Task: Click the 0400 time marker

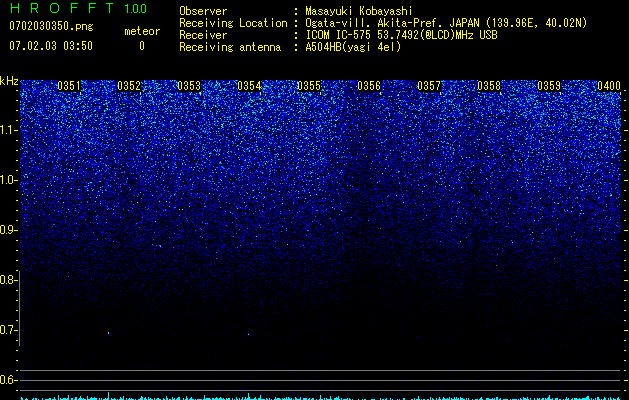Action: coord(609,86)
